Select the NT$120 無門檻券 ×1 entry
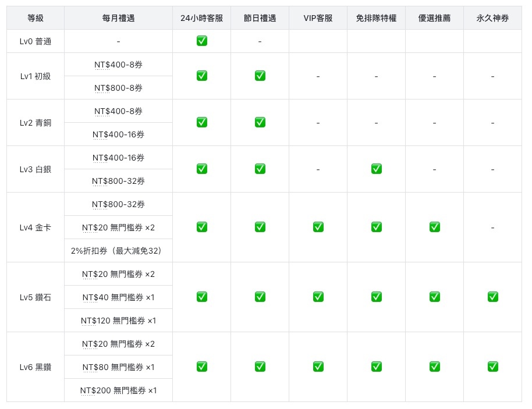Viewport: 532px width, 409px height. click(x=118, y=321)
